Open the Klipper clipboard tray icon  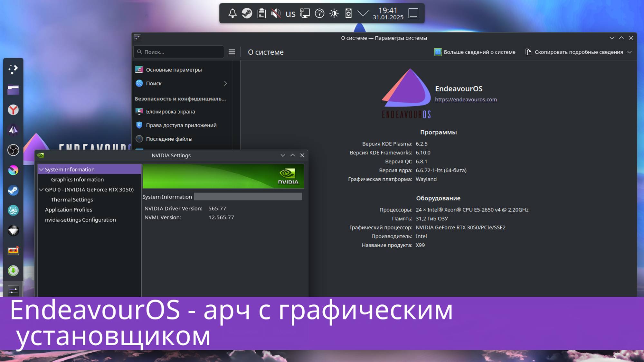(x=261, y=14)
